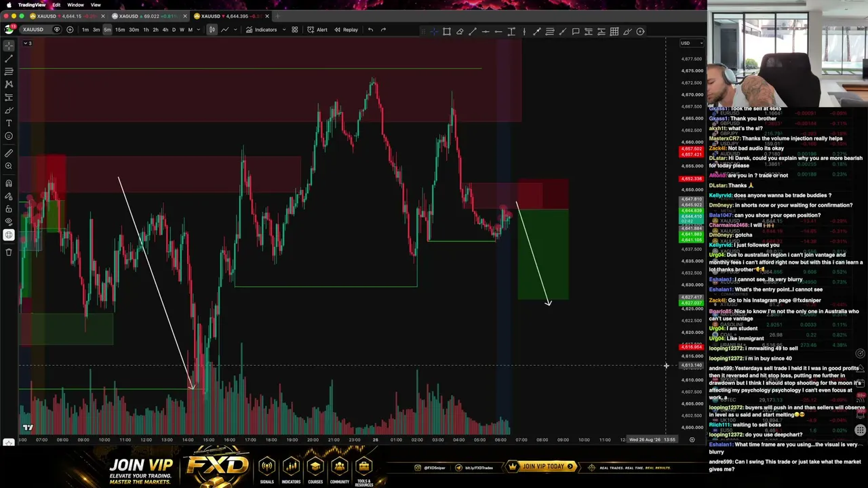Viewport: 868px width, 488px height.
Task: Switch to the 4h timeframe
Action: point(165,30)
